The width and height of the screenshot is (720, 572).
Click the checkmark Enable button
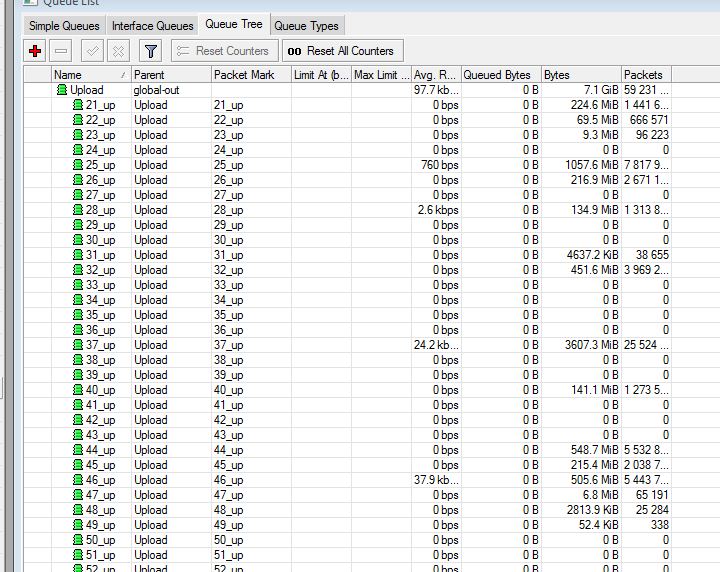(92, 51)
